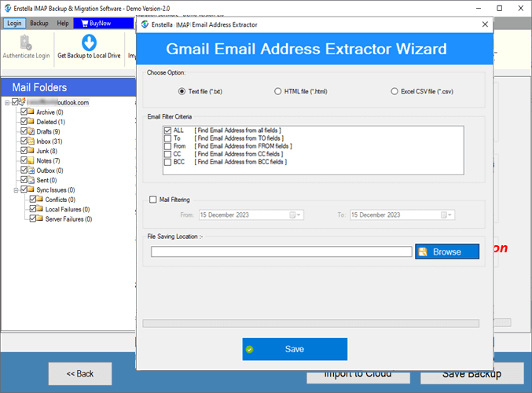Open the From date picker dropdown
The width and height of the screenshot is (532, 393).
coord(295,215)
